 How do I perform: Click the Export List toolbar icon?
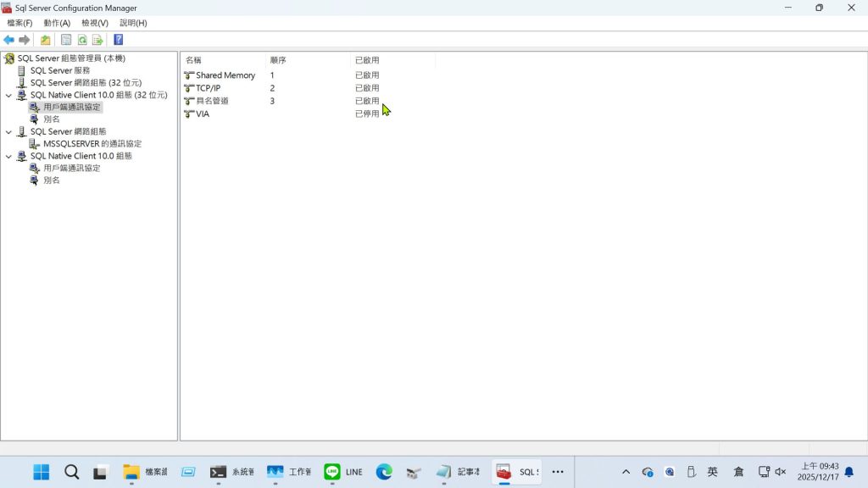(97, 40)
